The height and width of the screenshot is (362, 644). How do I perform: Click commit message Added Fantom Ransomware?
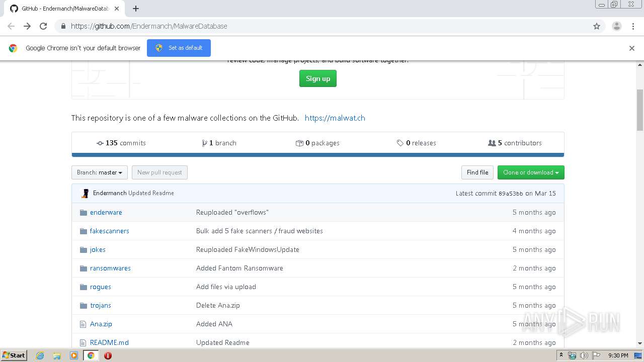point(239,268)
